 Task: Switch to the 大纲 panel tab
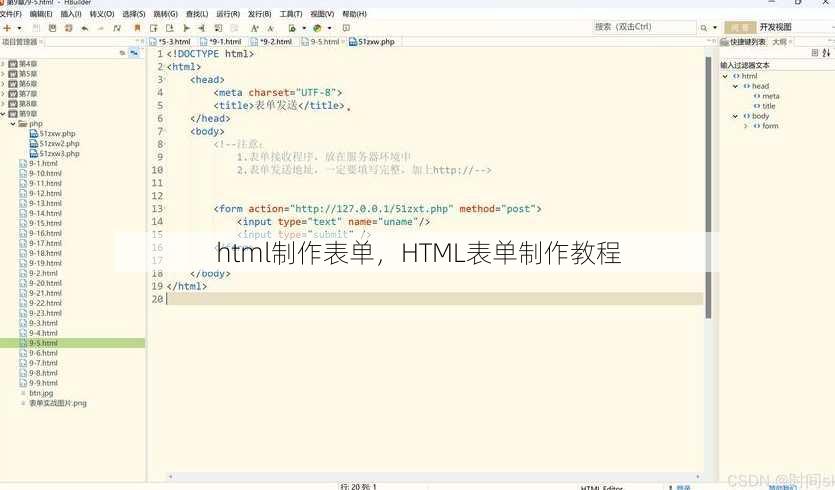point(779,42)
